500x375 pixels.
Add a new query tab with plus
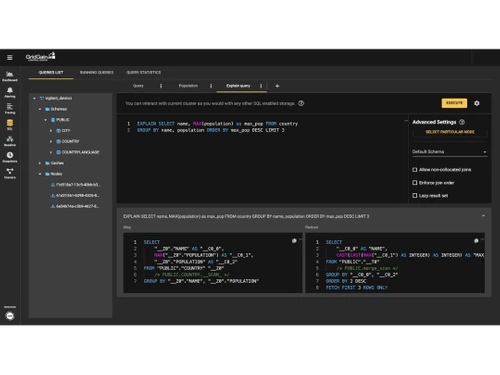(x=277, y=86)
